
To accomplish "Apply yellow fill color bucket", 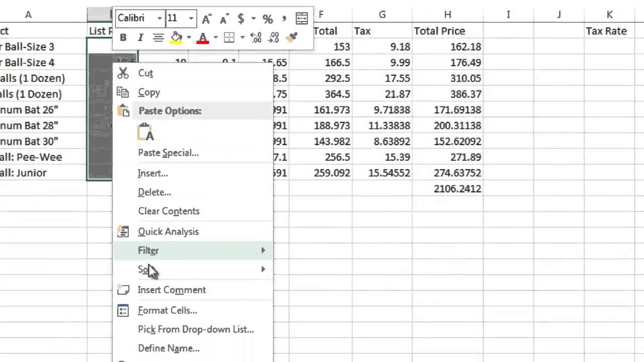I will (176, 38).
